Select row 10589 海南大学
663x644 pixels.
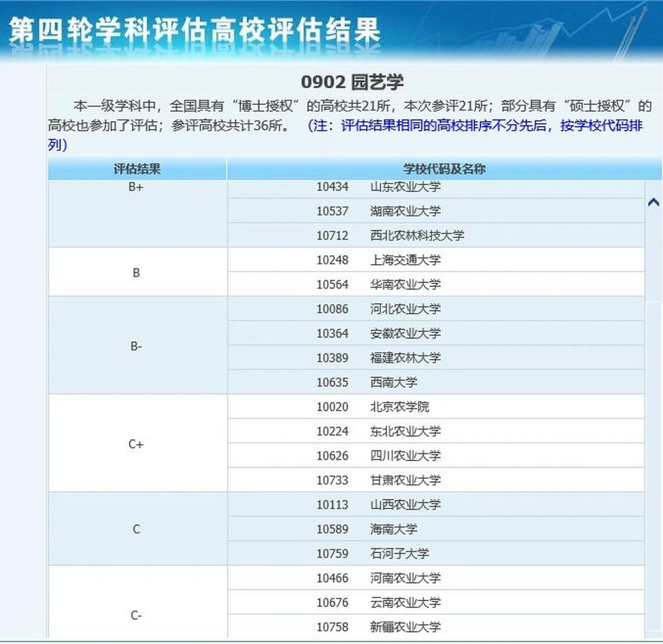click(436, 529)
